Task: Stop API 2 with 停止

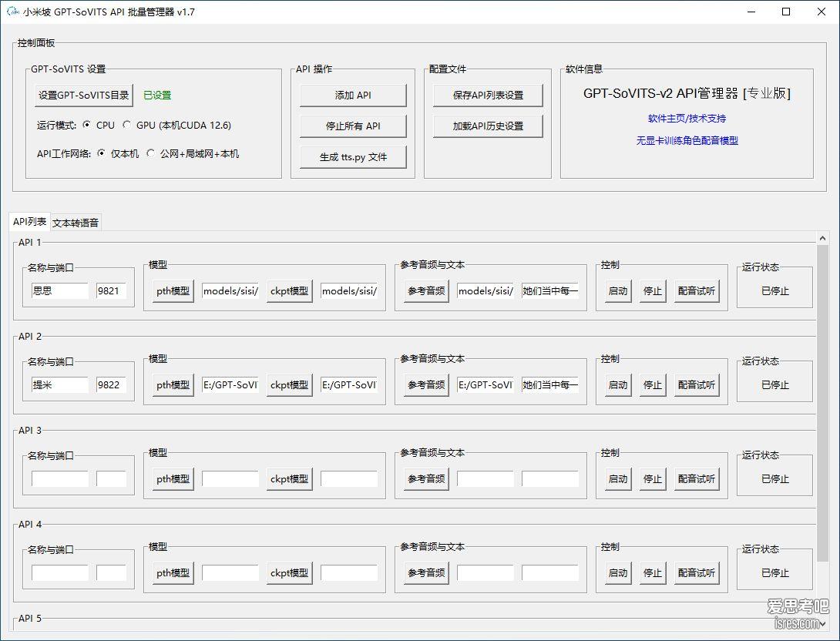Action: pyautogui.click(x=653, y=384)
